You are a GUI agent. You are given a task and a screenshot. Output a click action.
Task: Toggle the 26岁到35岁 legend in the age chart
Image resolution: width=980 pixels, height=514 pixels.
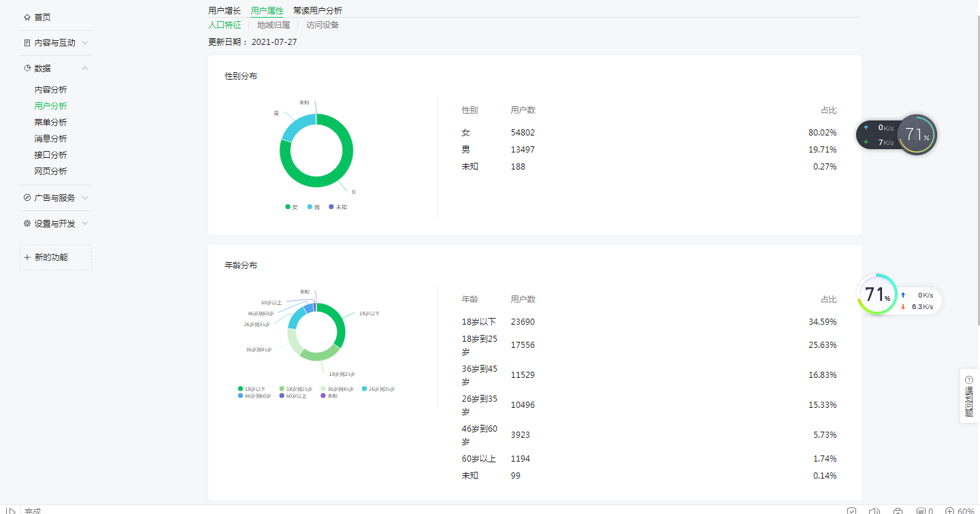tap(378, 389)
